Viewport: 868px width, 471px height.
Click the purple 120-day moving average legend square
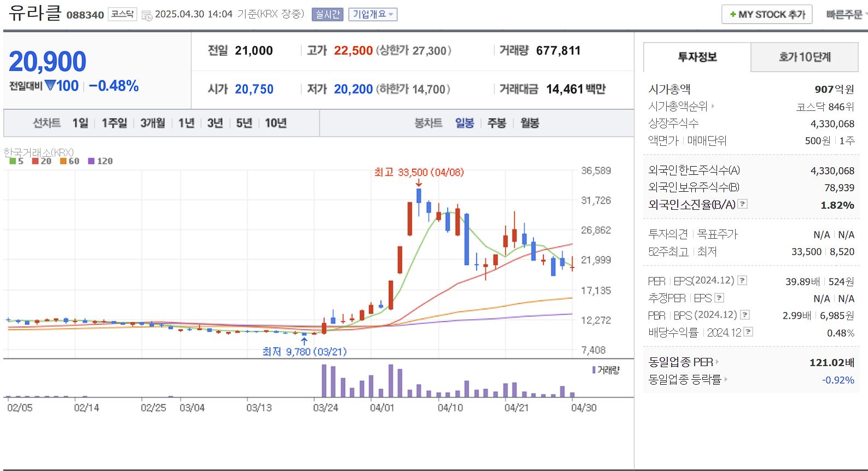coord(91,161)
